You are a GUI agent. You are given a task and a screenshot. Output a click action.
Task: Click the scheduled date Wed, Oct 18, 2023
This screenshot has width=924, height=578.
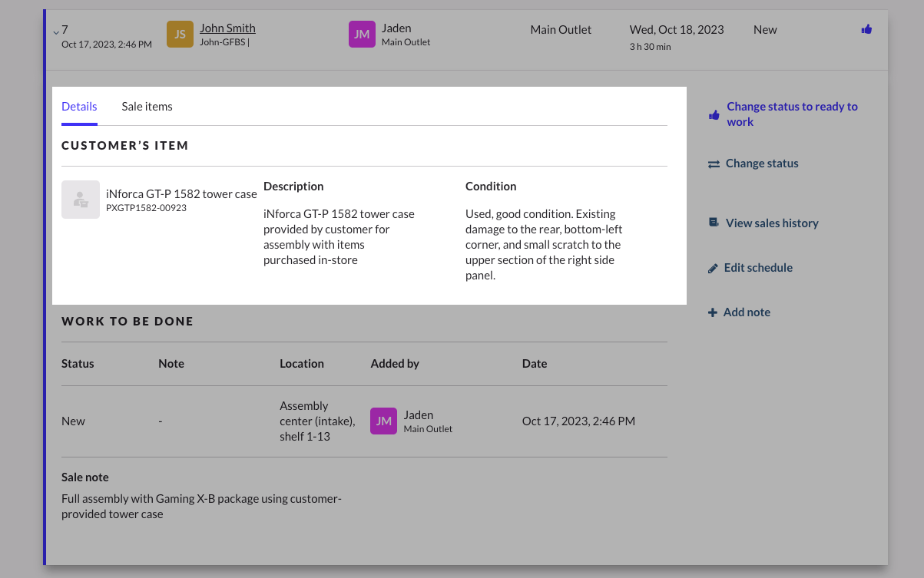[676, 30]
